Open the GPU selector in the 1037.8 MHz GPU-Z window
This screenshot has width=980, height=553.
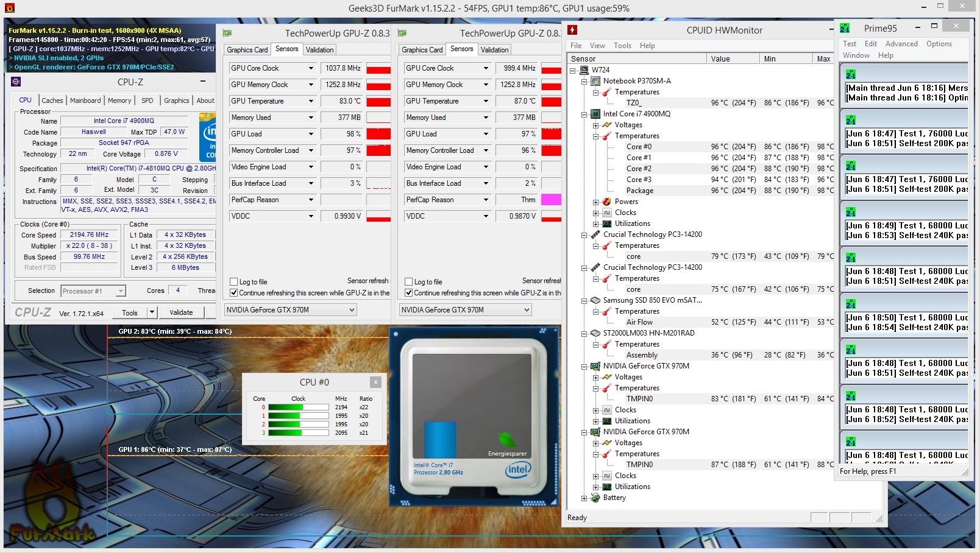(290, 310)
